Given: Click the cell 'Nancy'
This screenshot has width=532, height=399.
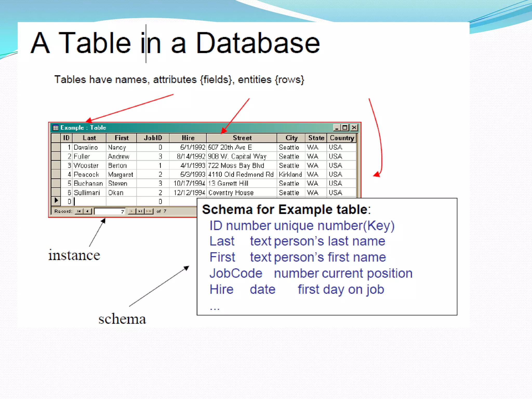Looking at the screenshot, I should (121, 147).
